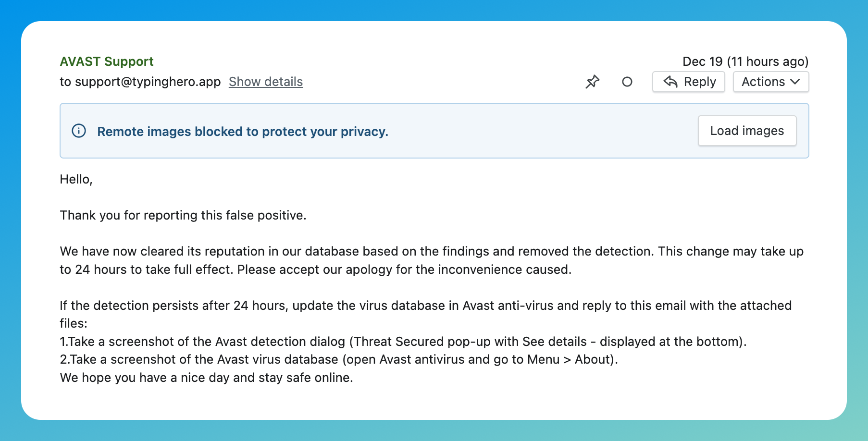Load the blocked remote images
Image resolution: width=868 pixels, height=441 pixels.
click(747, 131)
